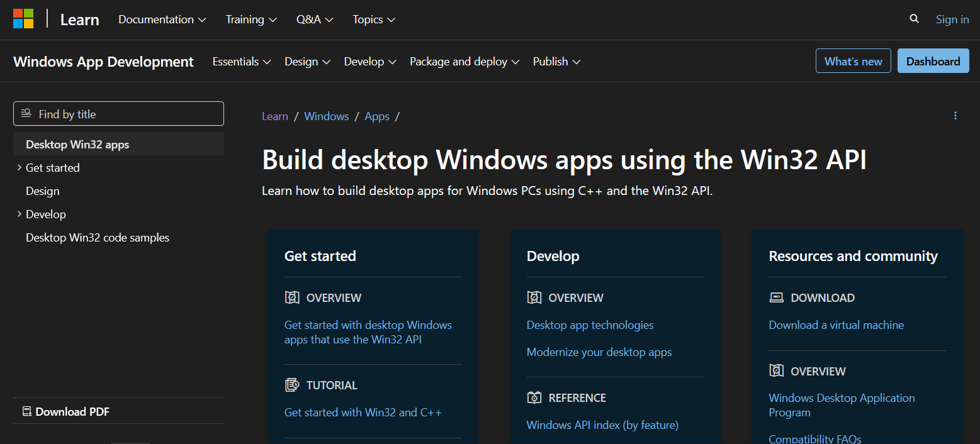980x444 pixels.
Task: Open search with the magnifier icon
Action: coord(914,19)
